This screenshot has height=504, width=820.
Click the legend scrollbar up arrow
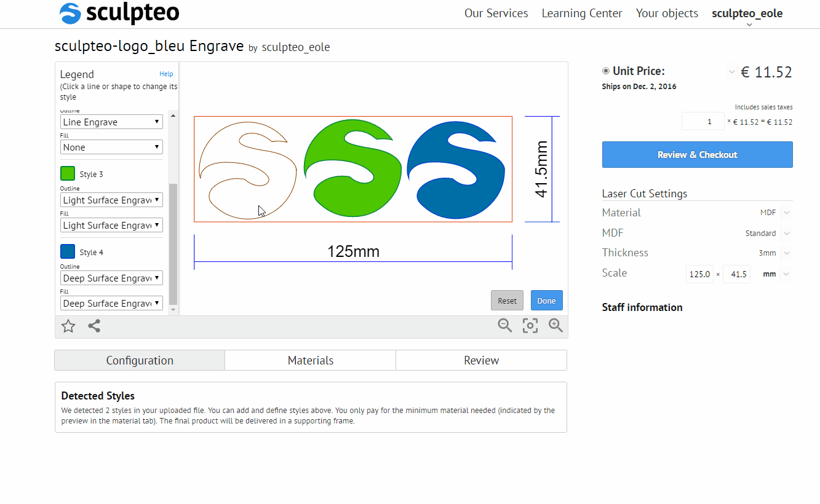tap(173, 116)
